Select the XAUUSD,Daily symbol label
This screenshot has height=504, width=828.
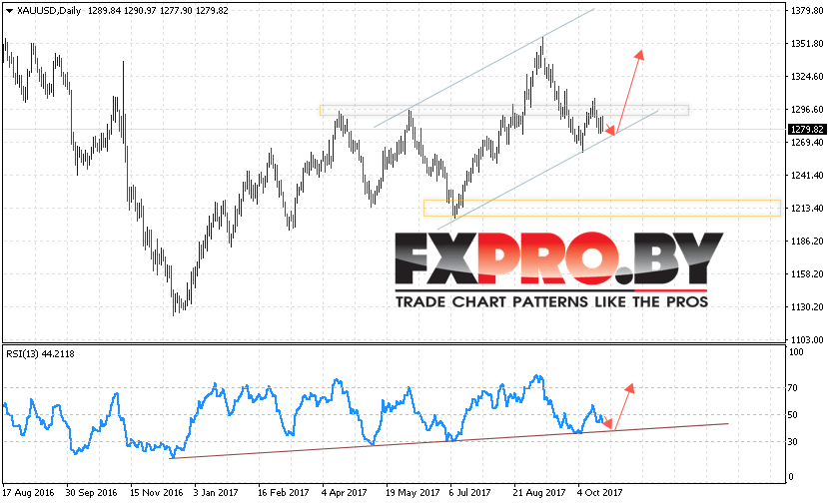click(49, 11)
